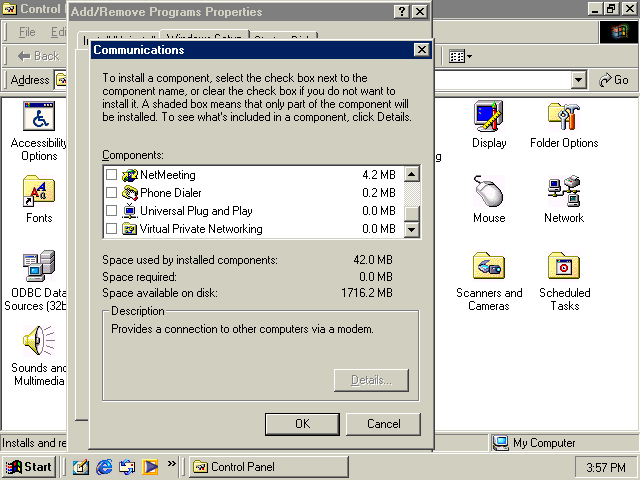Select the NetMeeting icon in components list
The height and width of the screenshot is (480, 640).
[x=130, y=175]
